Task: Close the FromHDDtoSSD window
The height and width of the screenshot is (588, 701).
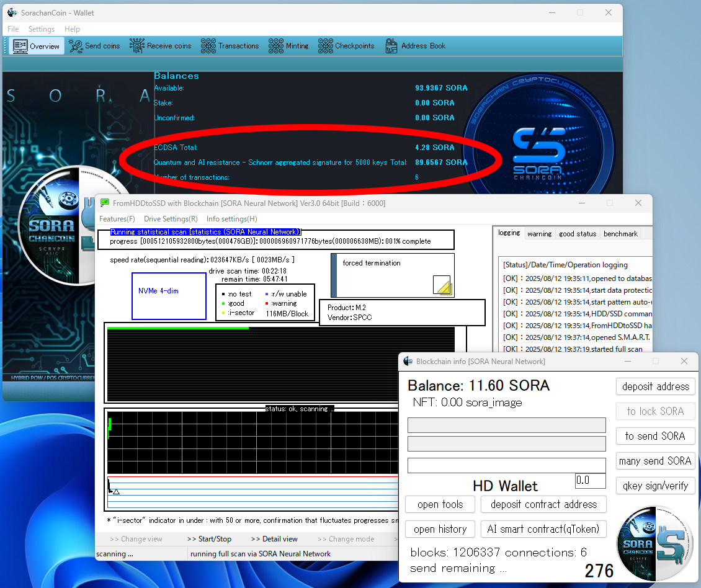Action: pos(638,203)
